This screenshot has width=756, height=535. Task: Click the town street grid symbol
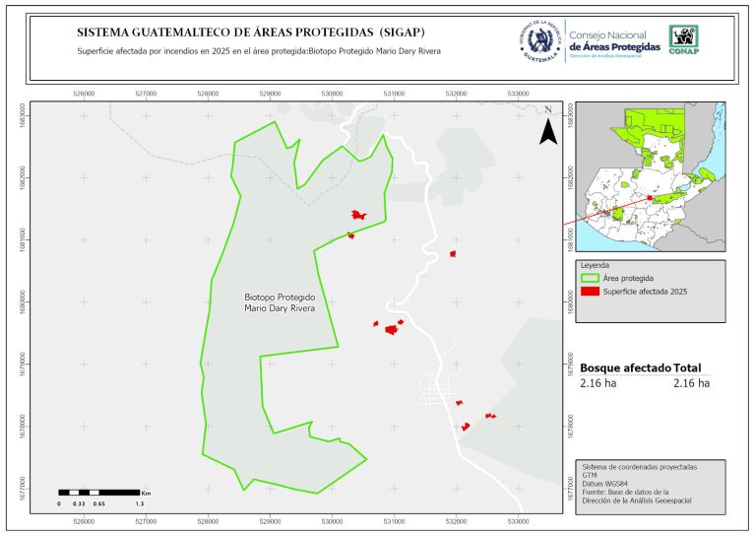tap(435, 390)
